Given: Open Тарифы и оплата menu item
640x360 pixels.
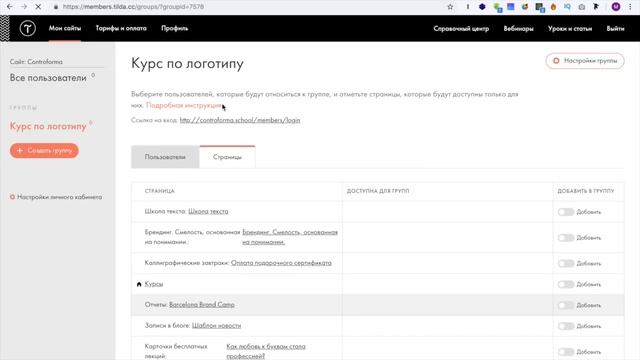Looking at the screenshot, I should click(x=121, y=28).
